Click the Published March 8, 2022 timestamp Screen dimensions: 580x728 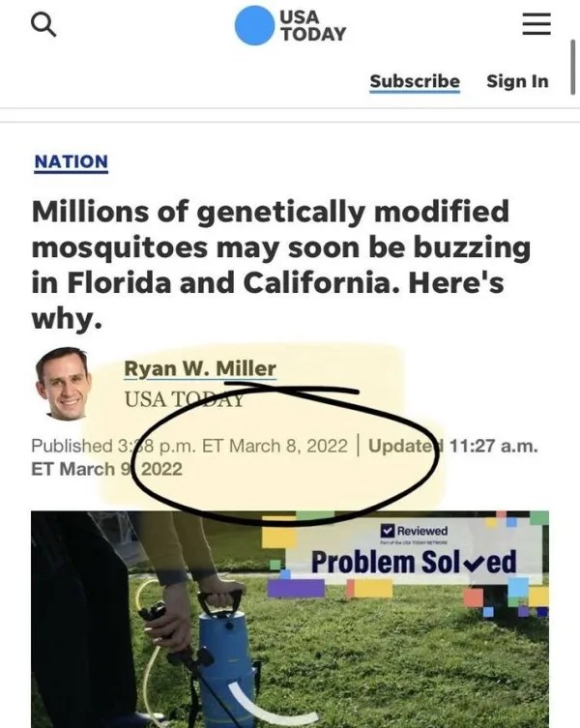pyautogui.click(x=188, y=446)
